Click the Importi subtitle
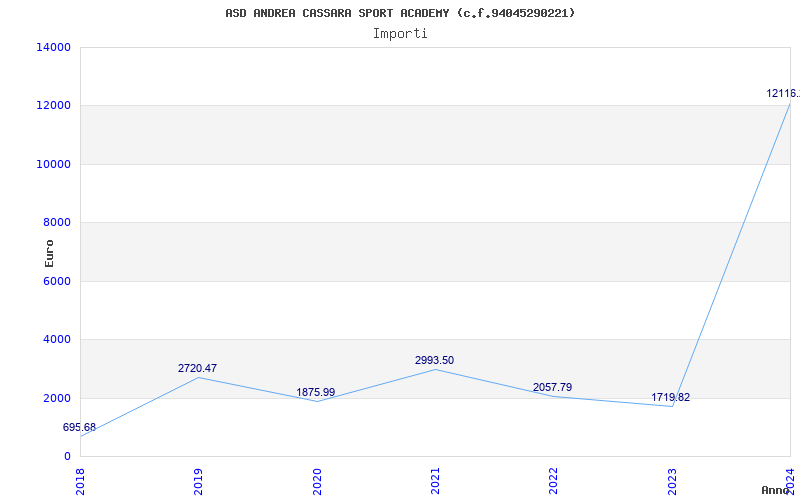The height and width of the screenshot is (500, 800). point(400,34)
